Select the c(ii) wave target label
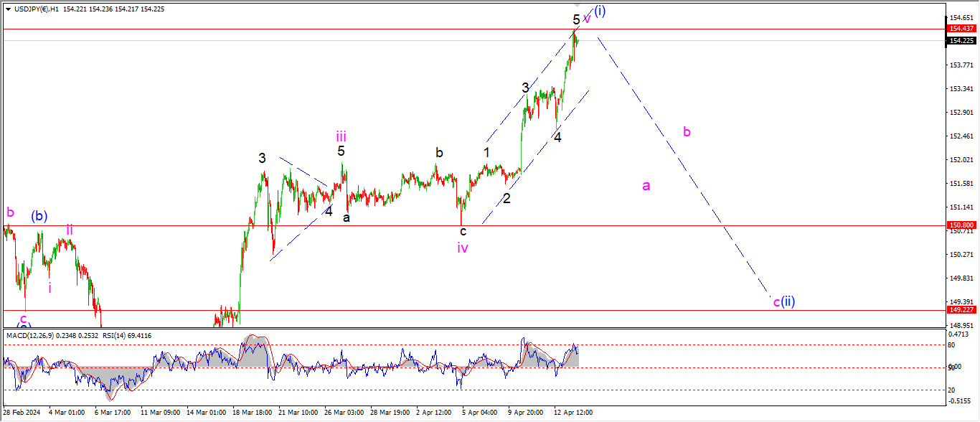The height and width of the screenshot is (422, 980). pyautogui.click(x=783, y=301)
